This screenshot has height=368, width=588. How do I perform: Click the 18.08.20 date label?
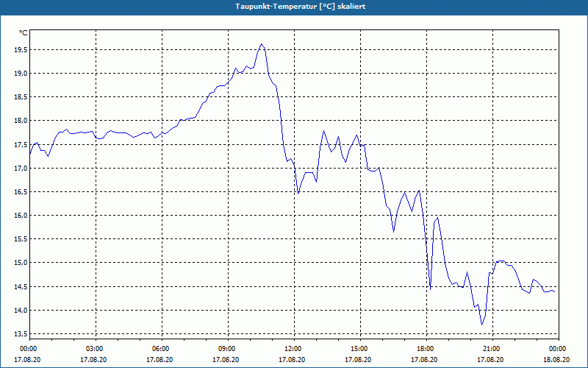556,360
